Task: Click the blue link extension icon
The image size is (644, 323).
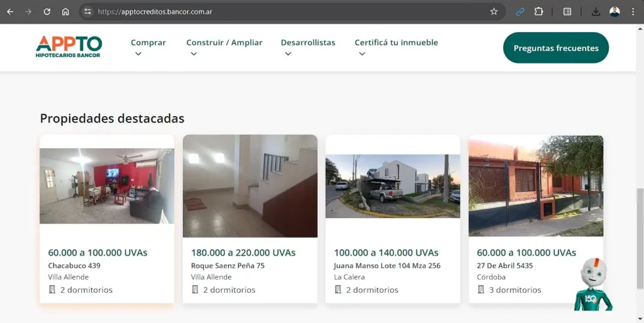Action: coord(520,12)
